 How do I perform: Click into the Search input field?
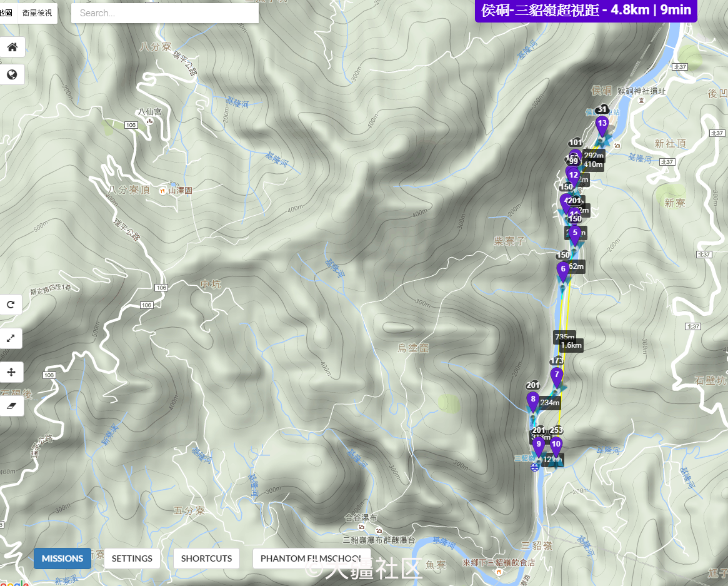tap(164, 13)
